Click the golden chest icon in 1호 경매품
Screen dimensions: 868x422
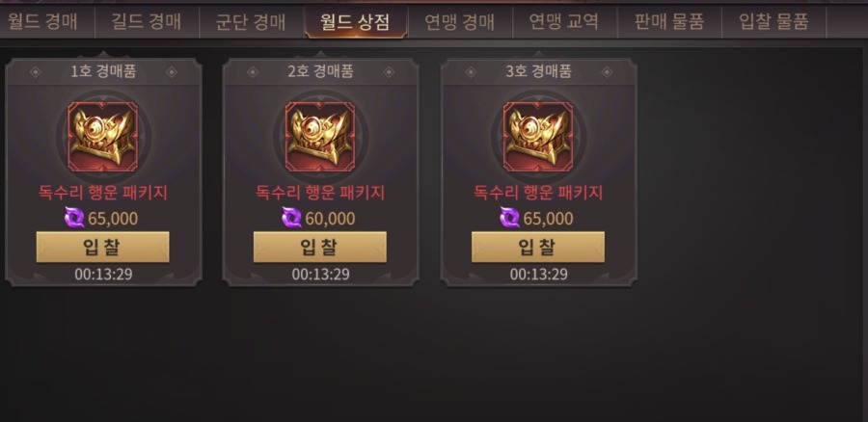pyautogui.click(x=102, y=137)
